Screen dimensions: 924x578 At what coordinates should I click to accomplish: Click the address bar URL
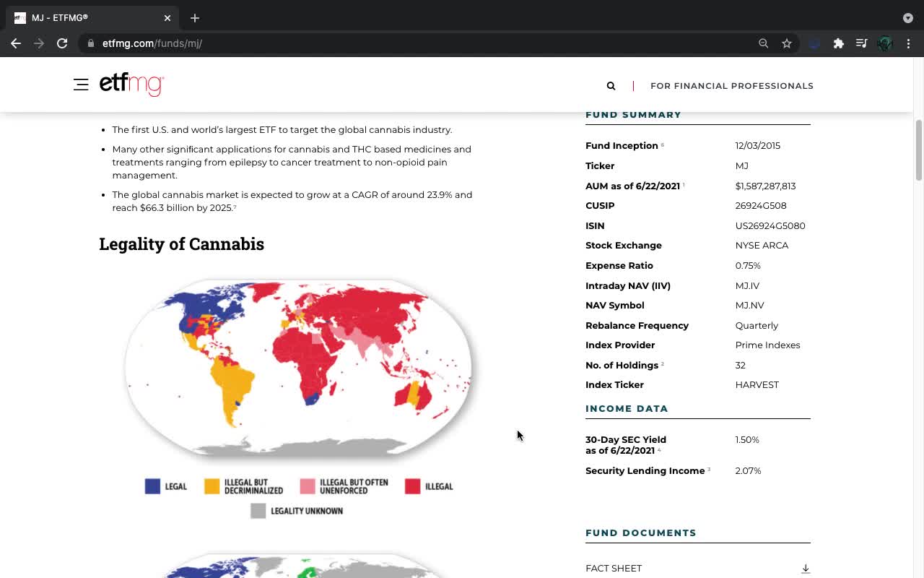pyautogui.click(x=152, y=43)
